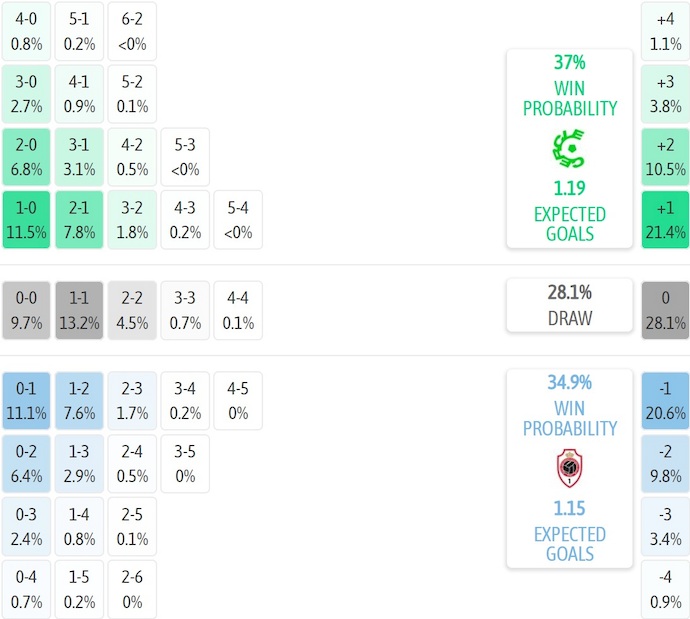Select the +2 margin cell at 10.5%
This screenshot has height=619, width=690.
tap(665, 157)
